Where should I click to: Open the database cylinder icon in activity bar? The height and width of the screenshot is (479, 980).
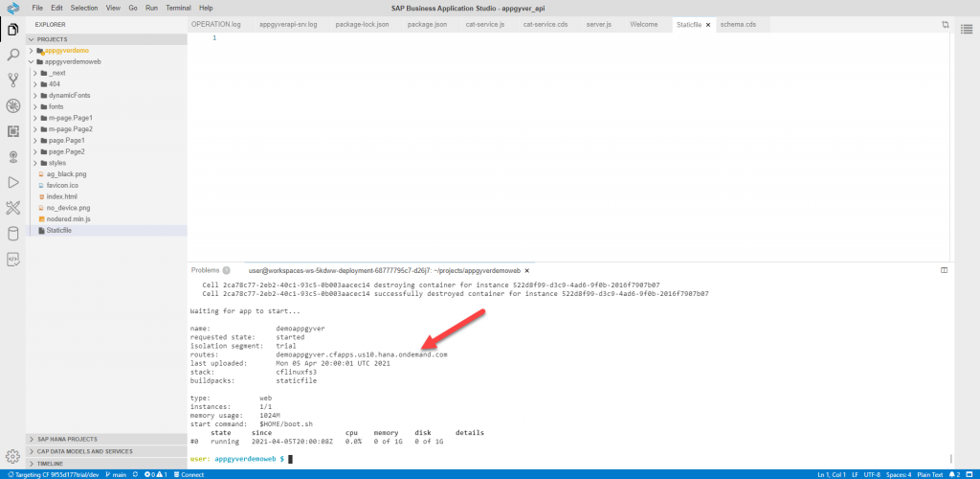coord(12,234)
